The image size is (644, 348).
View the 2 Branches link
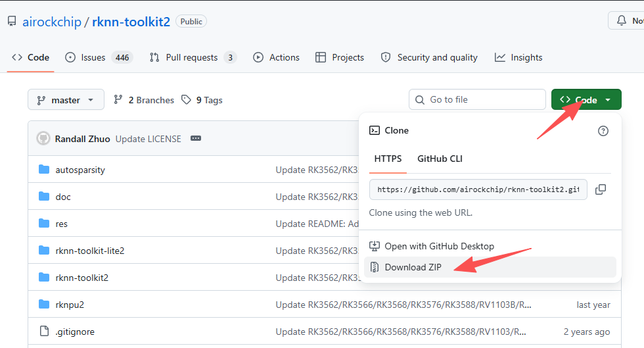[x=144, y=100]
